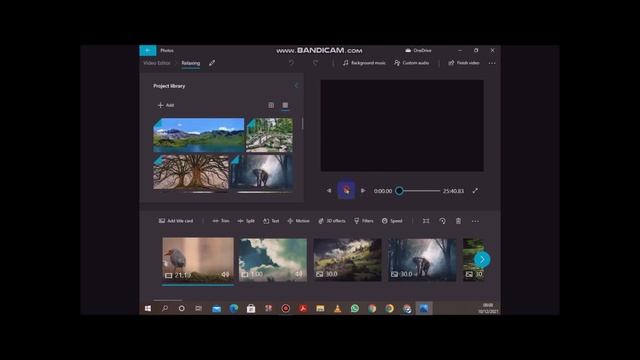
Task: Click Finish video to export
Action: coord(464,63)
